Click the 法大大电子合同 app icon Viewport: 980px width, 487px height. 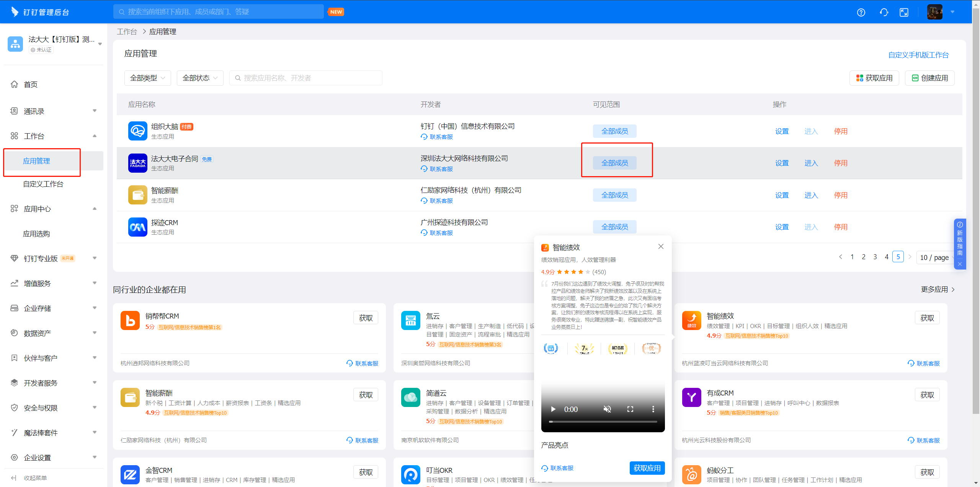pos(137,163)
